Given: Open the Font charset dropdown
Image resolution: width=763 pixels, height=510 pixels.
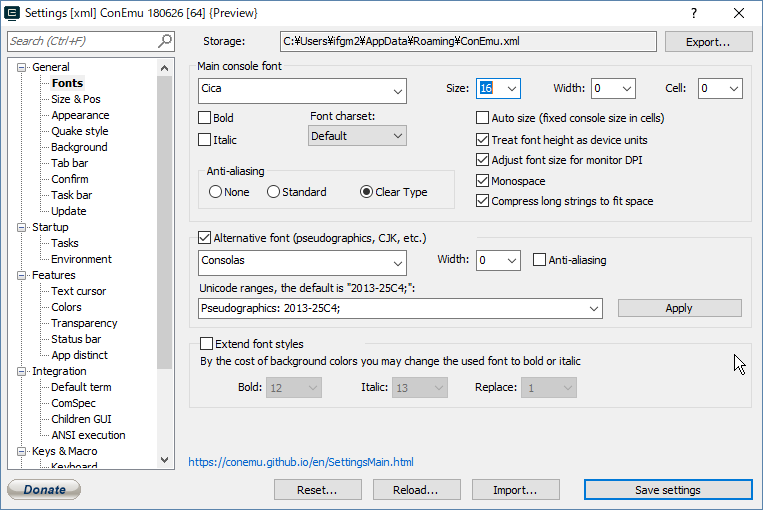Looking at the screenshot, I should coord(396,136).
